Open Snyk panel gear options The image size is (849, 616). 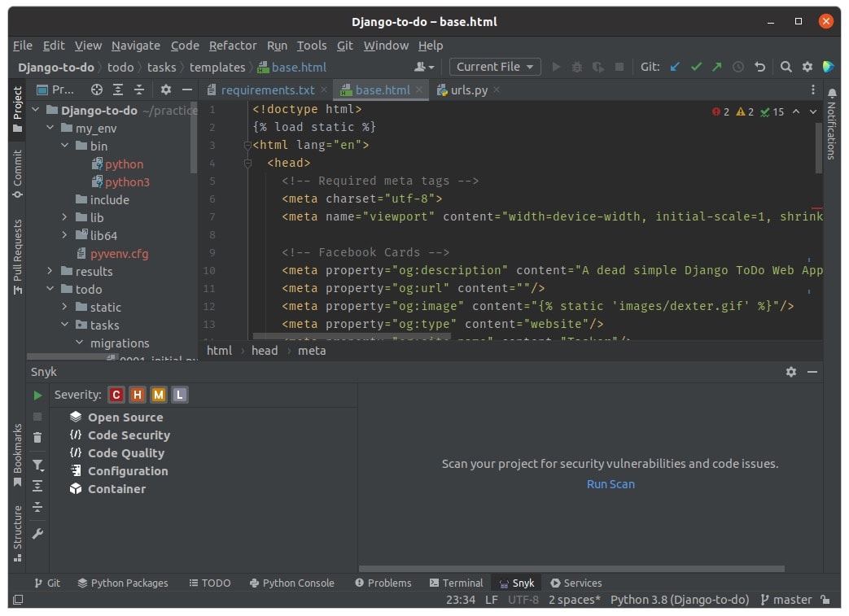pyautogui.click(x=791, y=371)
